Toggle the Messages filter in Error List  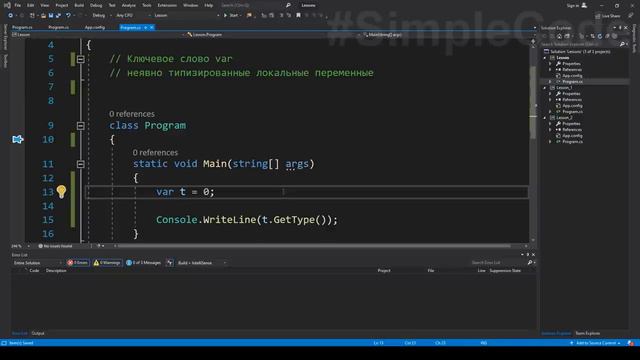click(143, 263)
